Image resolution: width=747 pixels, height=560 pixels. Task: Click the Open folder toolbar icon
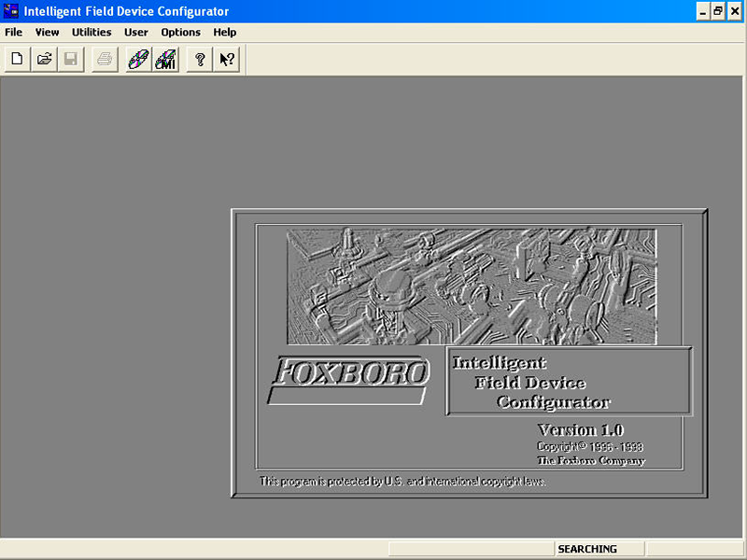(x=44, y=59)
